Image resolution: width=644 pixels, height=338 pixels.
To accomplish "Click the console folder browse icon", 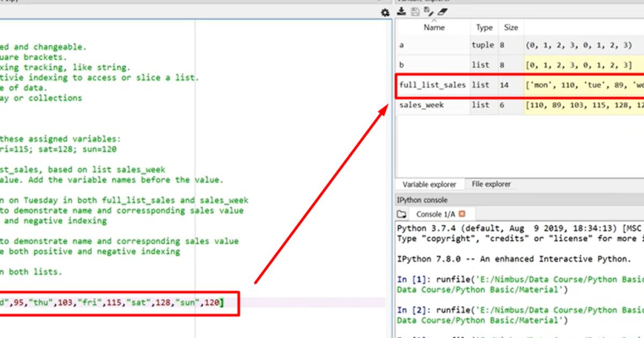I will (x=401, y=214).
